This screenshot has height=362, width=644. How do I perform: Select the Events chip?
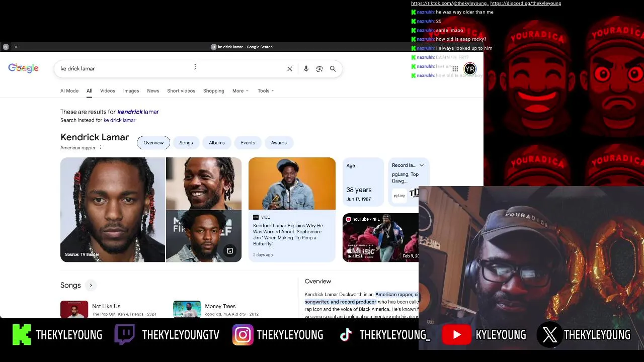tap(248, 143)
